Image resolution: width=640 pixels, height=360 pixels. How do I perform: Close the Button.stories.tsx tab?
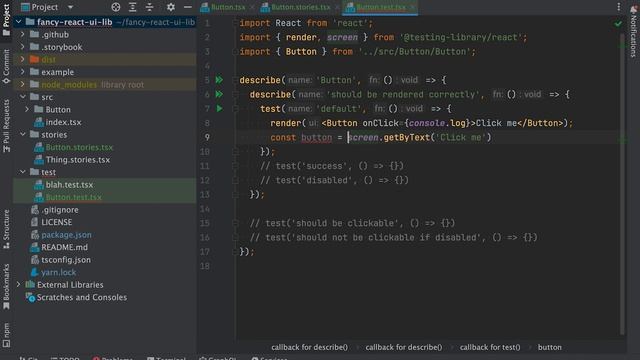coord(337,7)
